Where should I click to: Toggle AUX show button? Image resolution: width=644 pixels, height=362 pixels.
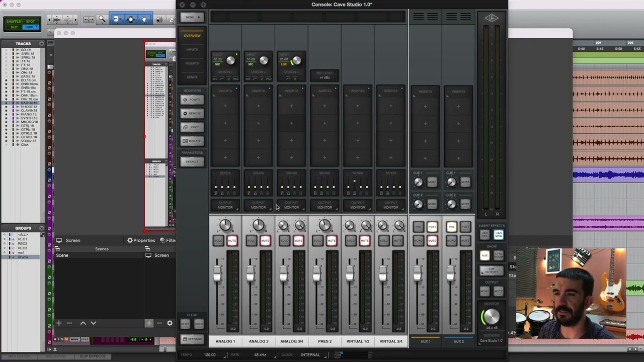click(x=485, y=255)
